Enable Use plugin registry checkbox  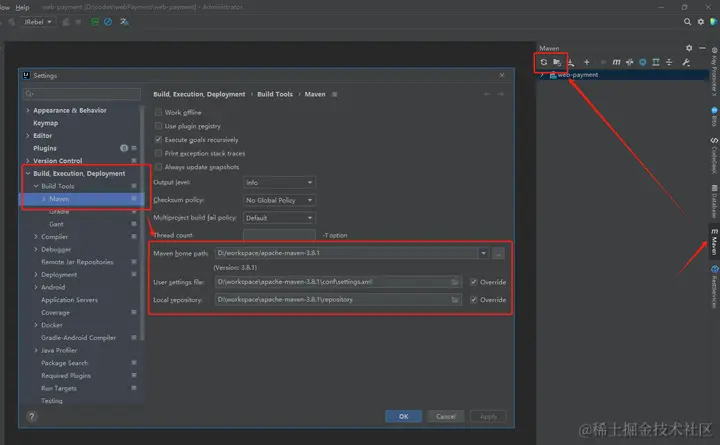tap(158, 126)
